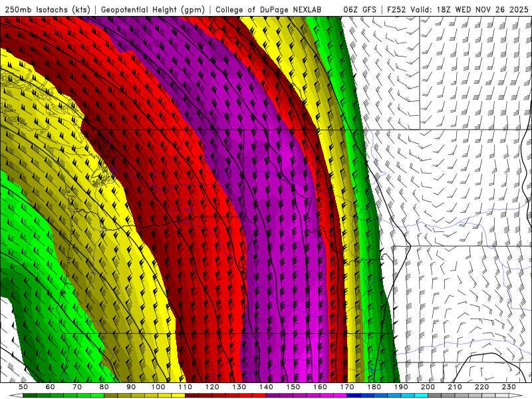
Task: Select the 50 kt colorbar label
Action: 23,387
